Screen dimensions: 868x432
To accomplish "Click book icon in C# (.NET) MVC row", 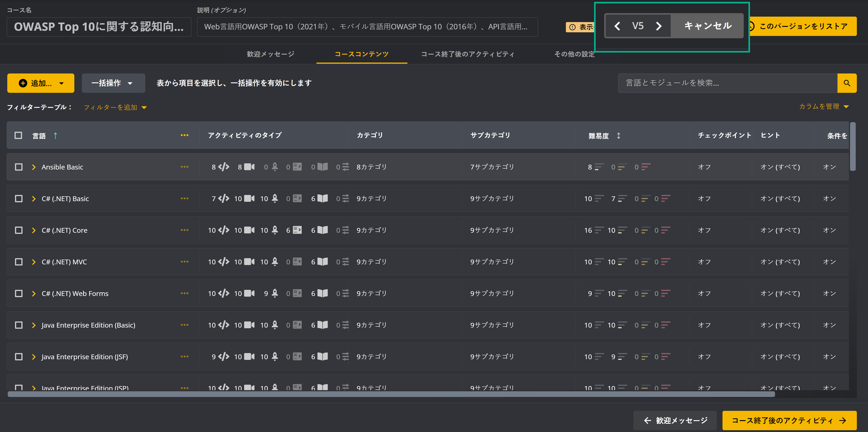I will pos(322,262).
